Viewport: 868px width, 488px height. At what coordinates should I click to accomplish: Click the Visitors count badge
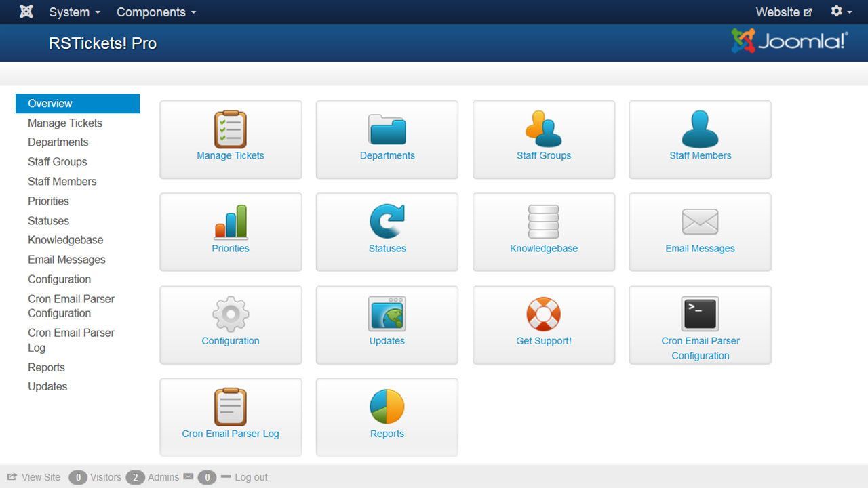[78, 477]
